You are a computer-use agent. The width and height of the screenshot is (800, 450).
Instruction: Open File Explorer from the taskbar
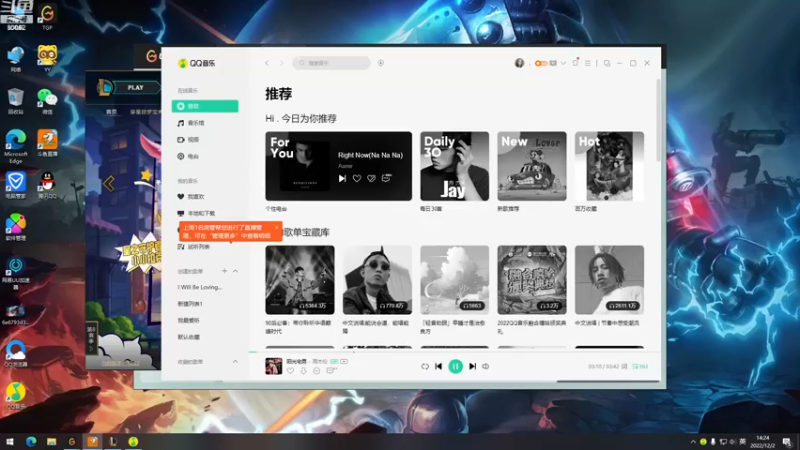pos(52,441)
